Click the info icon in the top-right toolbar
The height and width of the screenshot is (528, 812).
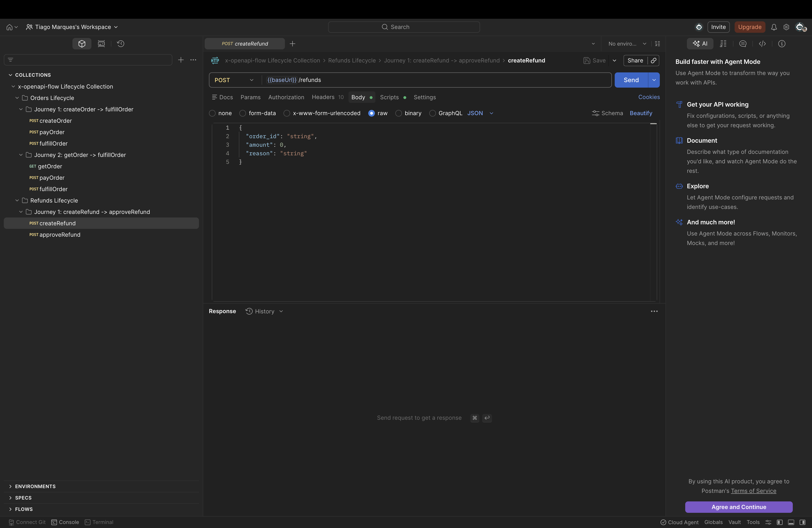[782, 44]
